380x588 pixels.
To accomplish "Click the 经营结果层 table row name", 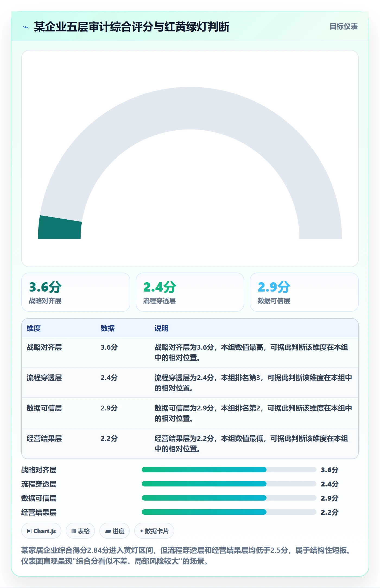I will [x=44, y=438].
